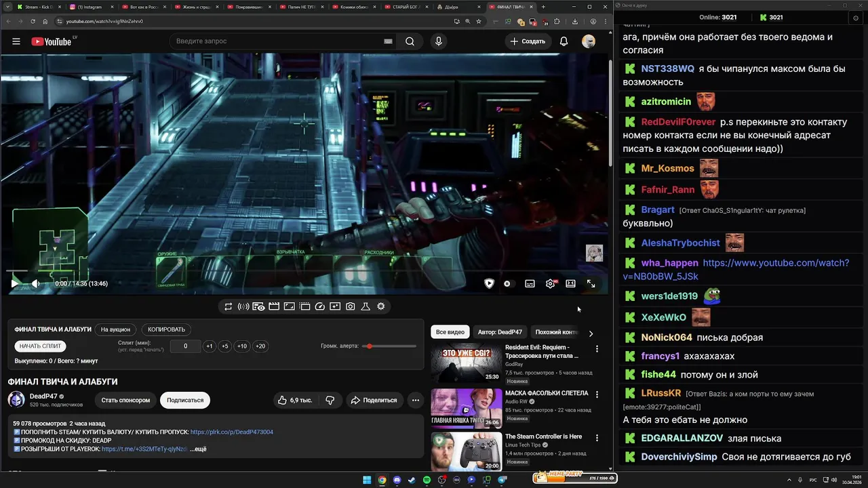Open wha_happen's YouTube link in chat

click(x=736, y=269)
